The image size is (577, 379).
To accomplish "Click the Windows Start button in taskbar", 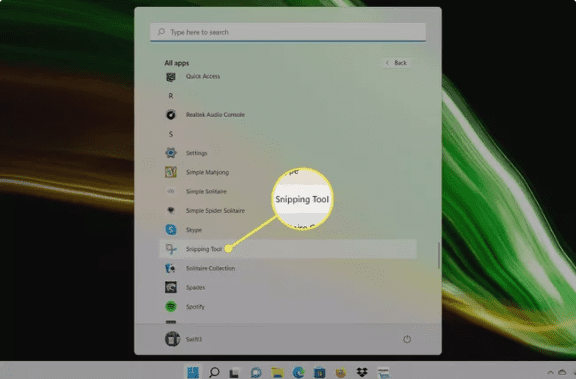I will click(x=193, y=372).
